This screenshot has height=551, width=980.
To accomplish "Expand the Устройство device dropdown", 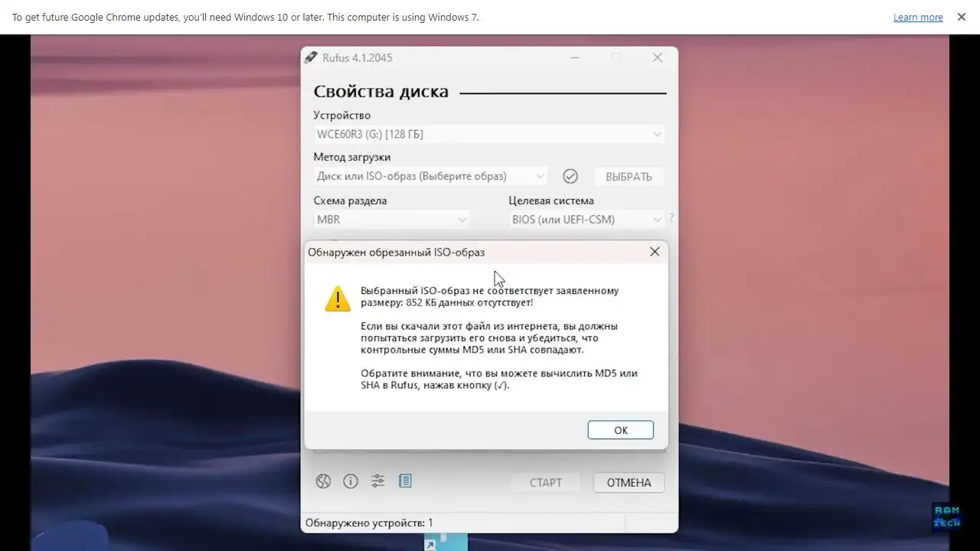I will (x=488, y=134).
